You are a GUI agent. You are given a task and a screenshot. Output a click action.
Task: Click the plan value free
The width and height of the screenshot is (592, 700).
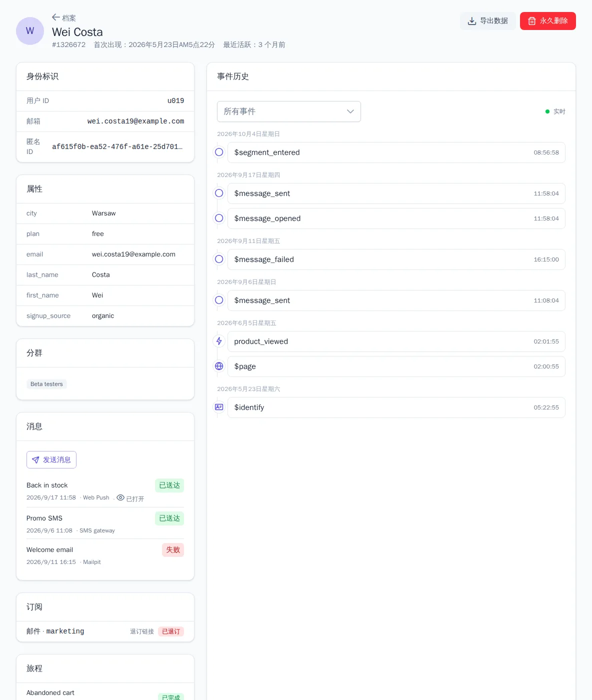click(98, 234)
